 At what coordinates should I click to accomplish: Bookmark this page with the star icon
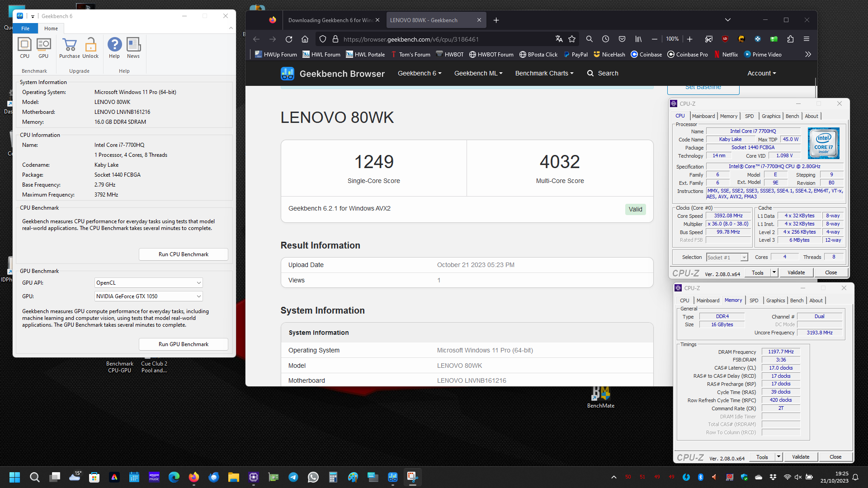pos(572,39)
